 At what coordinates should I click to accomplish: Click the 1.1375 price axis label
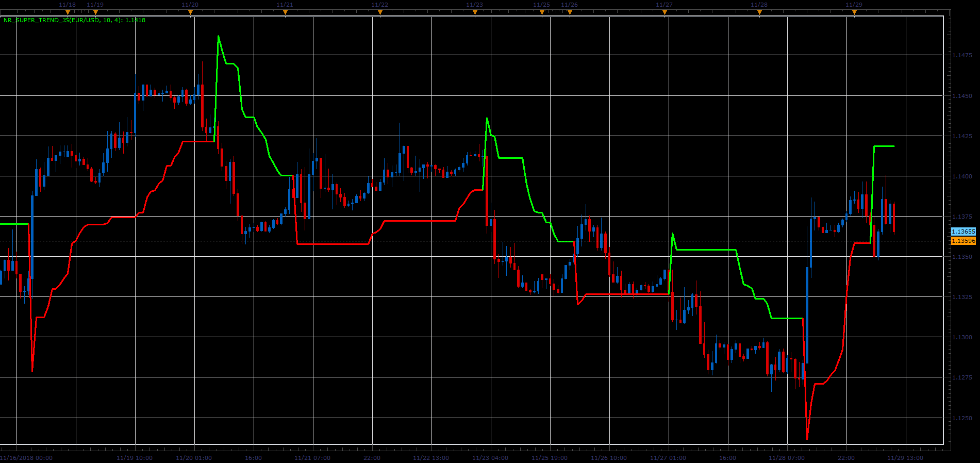(962, 217)
